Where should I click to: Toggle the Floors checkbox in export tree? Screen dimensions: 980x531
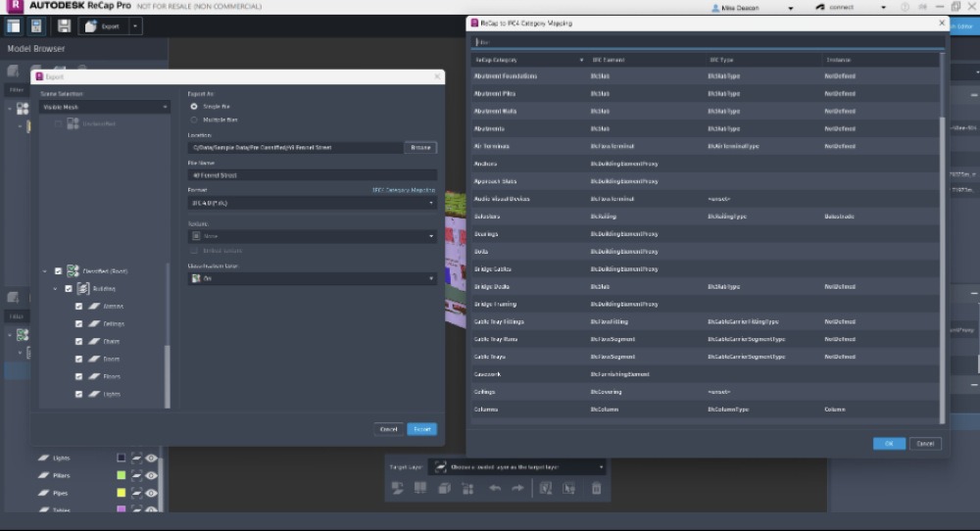pos(78,377)
